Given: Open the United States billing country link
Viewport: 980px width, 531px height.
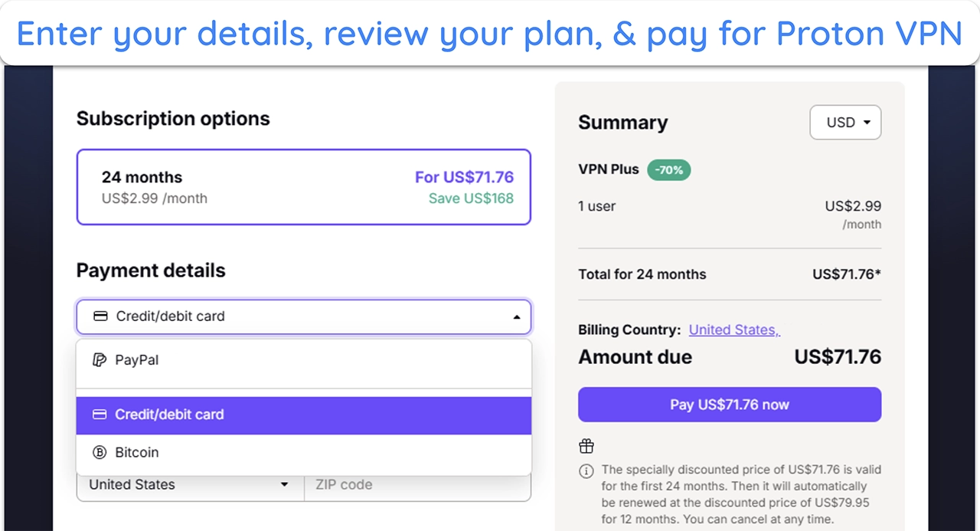Looking at the screenshot, I should (734, 329).
